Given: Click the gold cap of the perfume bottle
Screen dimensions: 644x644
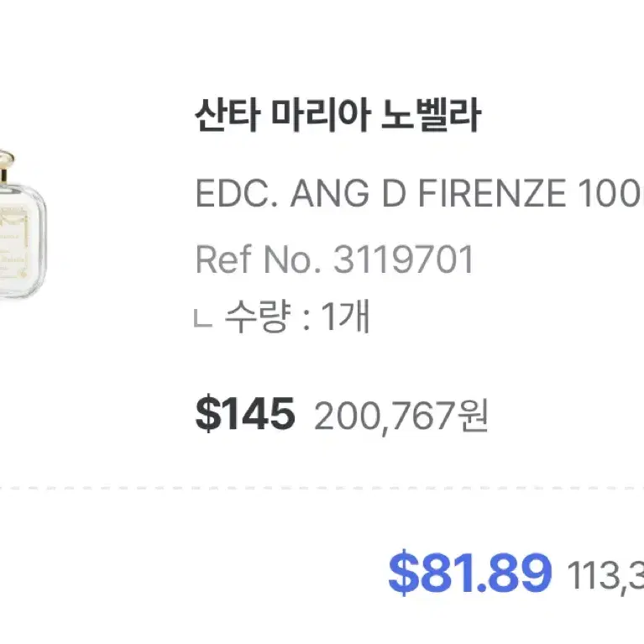Looking at the screenshot, I should pyautogui.click(x=6, y=165).
